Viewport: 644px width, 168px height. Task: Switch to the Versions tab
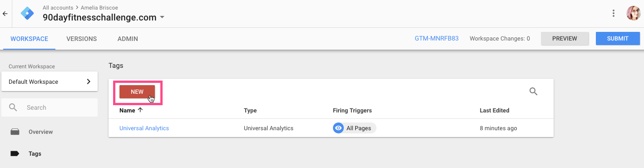tap(82, 39)
